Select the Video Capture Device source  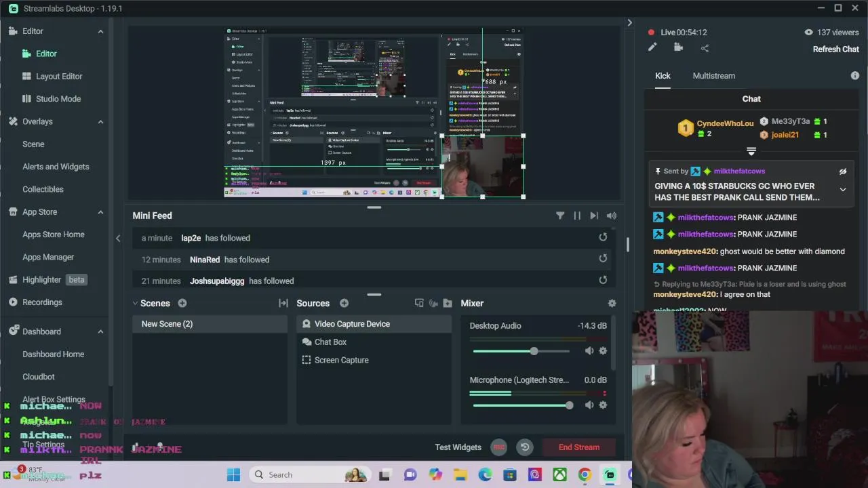click(374, 324)
